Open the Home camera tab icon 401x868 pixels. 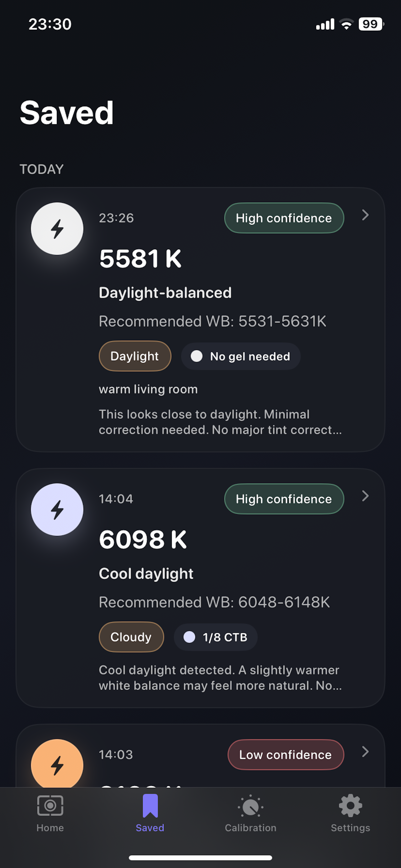[x=50, y=806]
